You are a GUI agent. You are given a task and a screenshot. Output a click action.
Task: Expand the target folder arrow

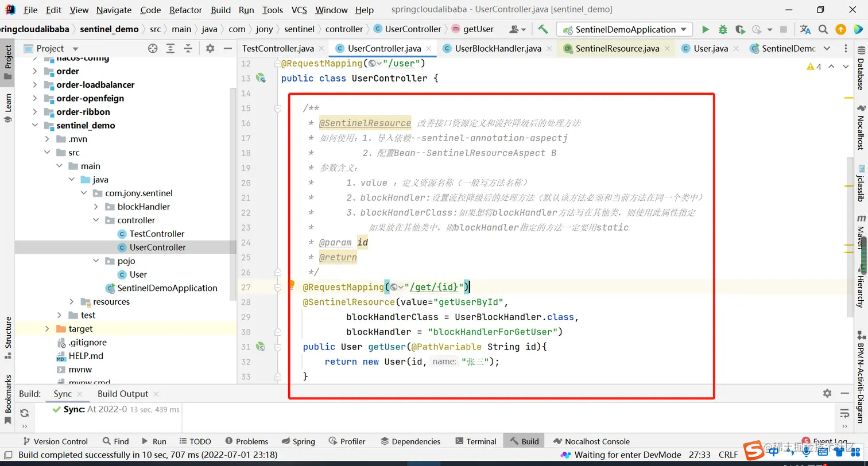[x=47, y=329]
